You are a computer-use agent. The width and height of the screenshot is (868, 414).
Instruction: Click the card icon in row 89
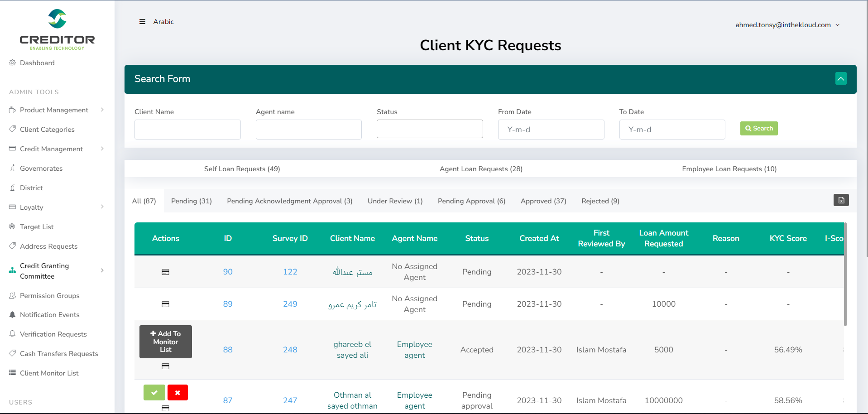point(166,304)
